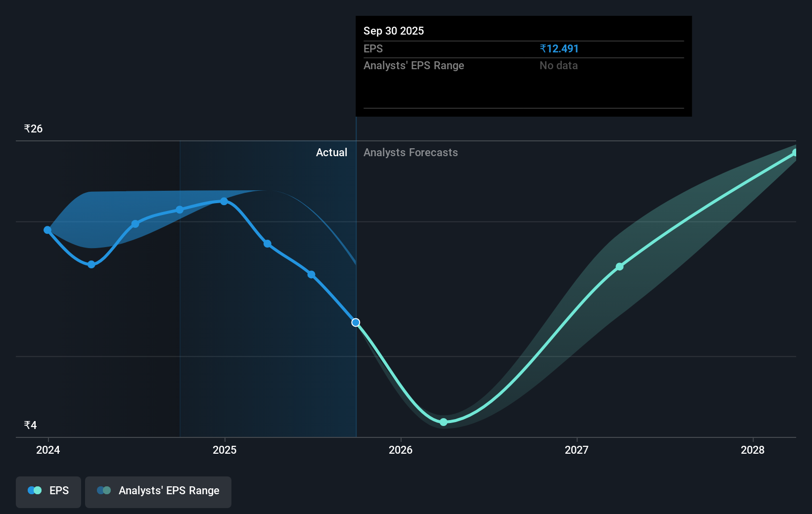Toggle the Analysts' EPS Range legend
Viewport: 812px width, 514px height.
coord(158,492)
